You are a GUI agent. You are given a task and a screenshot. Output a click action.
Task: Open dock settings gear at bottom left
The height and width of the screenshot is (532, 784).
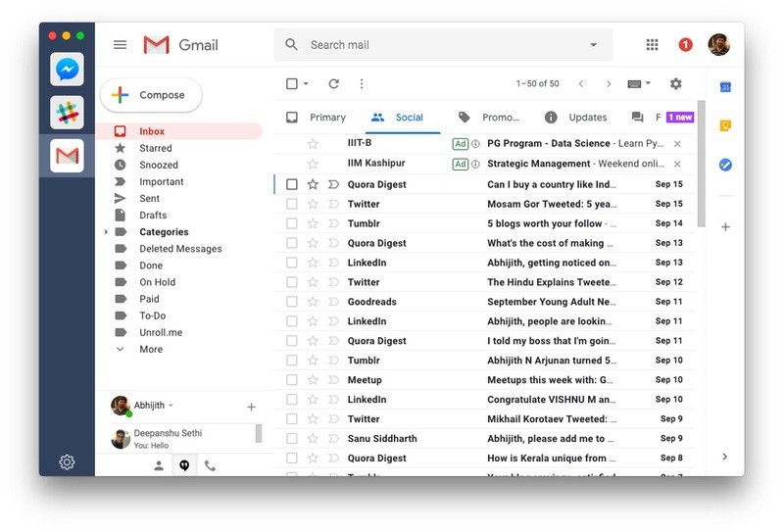[x=67, y=462]
